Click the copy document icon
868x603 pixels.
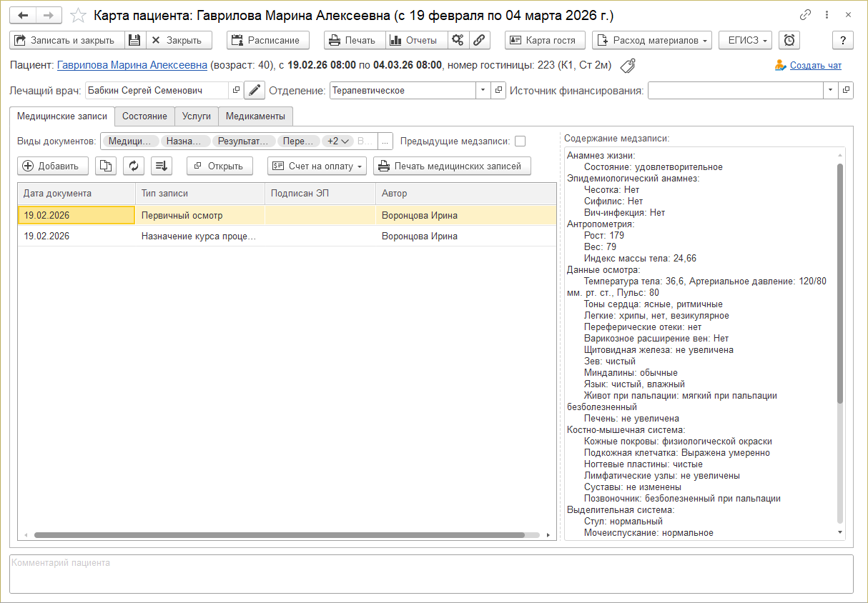click(x=106, y=166)
